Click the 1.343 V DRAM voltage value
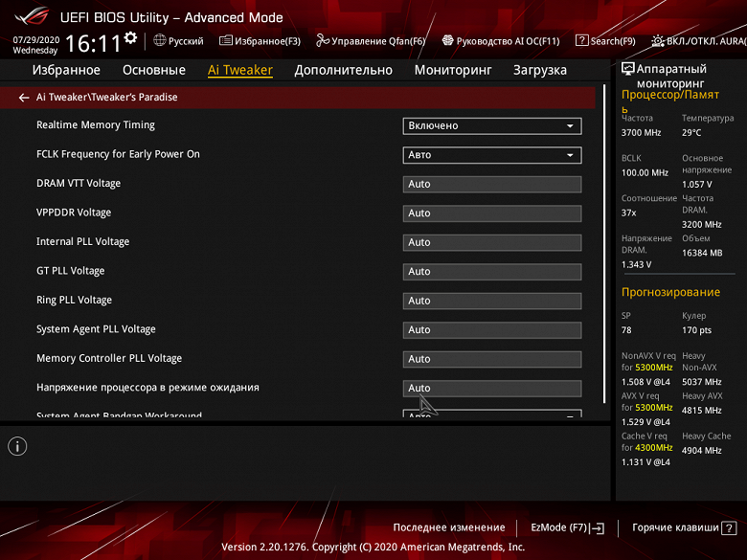The width and height of the screenshot is (747, 560). click(x=637, y=265)
